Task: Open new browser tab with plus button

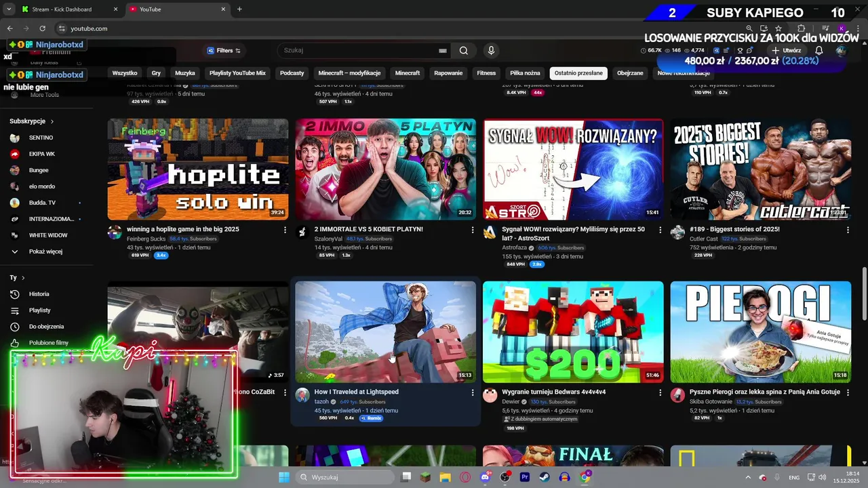Action: click(239, 9)
